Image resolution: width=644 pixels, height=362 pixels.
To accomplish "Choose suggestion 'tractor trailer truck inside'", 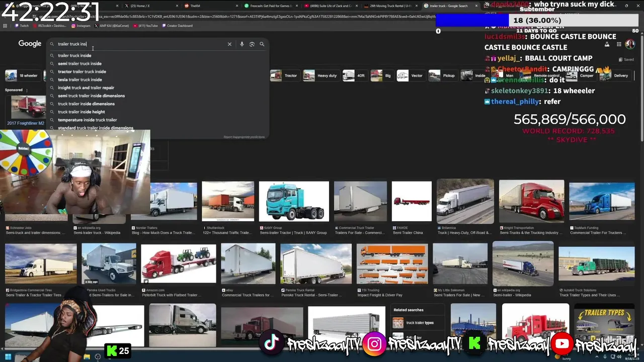I will click(82, 72).
